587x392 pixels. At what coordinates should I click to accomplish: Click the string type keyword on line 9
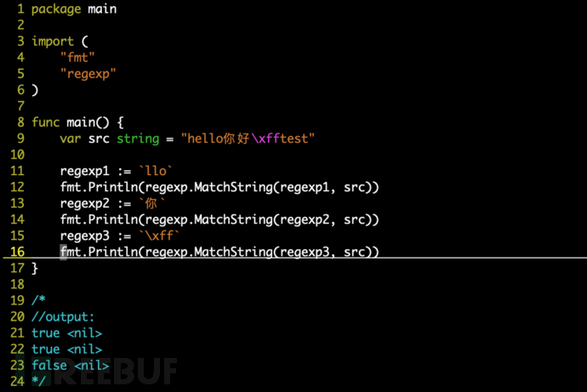138,139
